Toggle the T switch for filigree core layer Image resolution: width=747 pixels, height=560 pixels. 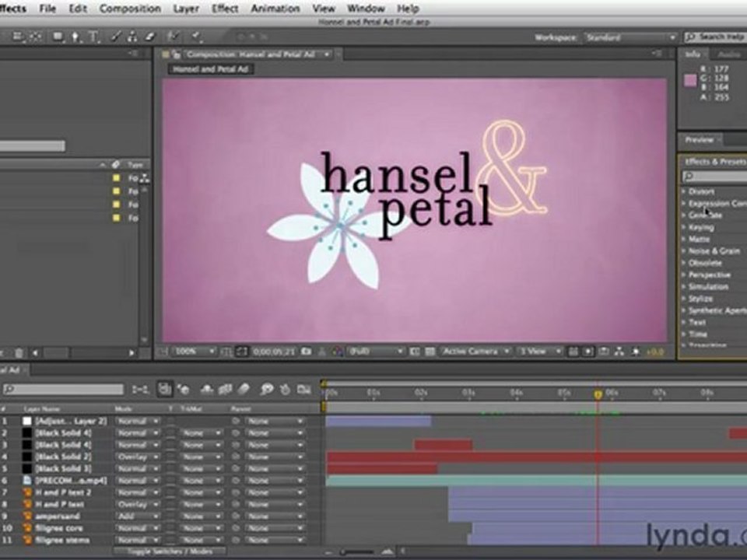170,528
